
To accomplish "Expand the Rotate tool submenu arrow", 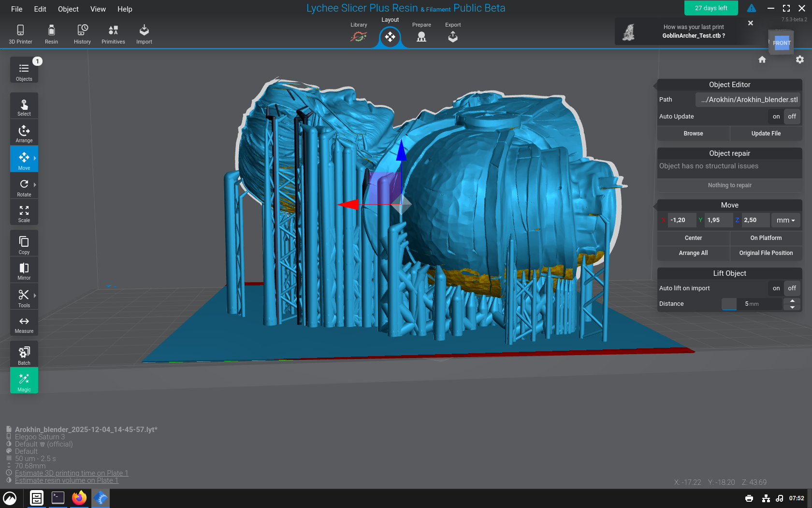I will (x=35, y=184).
